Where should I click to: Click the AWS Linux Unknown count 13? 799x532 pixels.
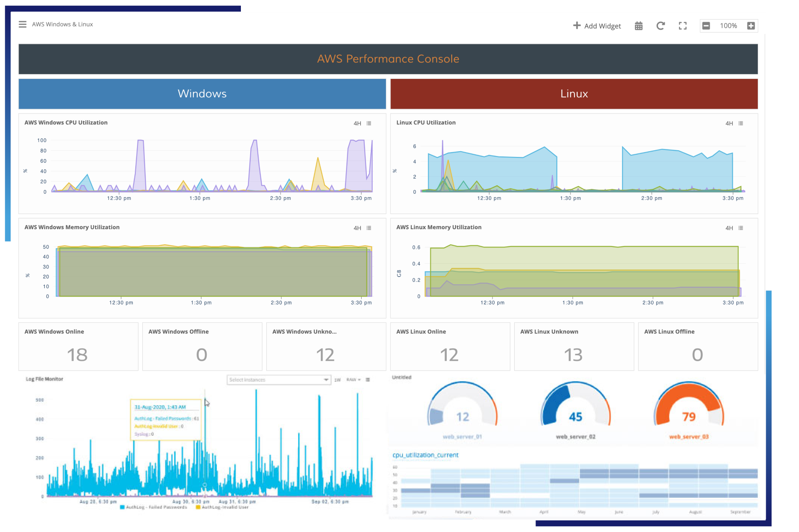(x=573, y=355)
